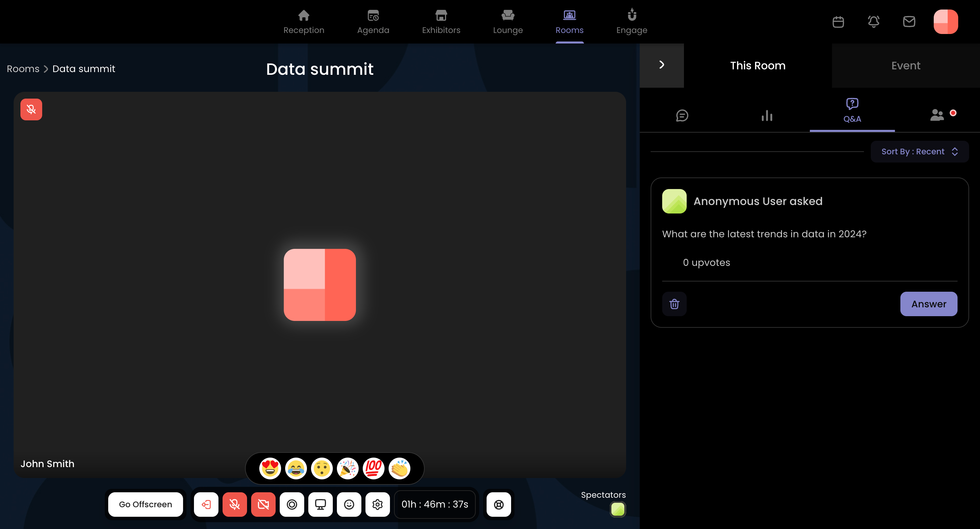980x529 pixels.
Task: Send the heart-eyes emoji reaction
Action: point(270,468)
